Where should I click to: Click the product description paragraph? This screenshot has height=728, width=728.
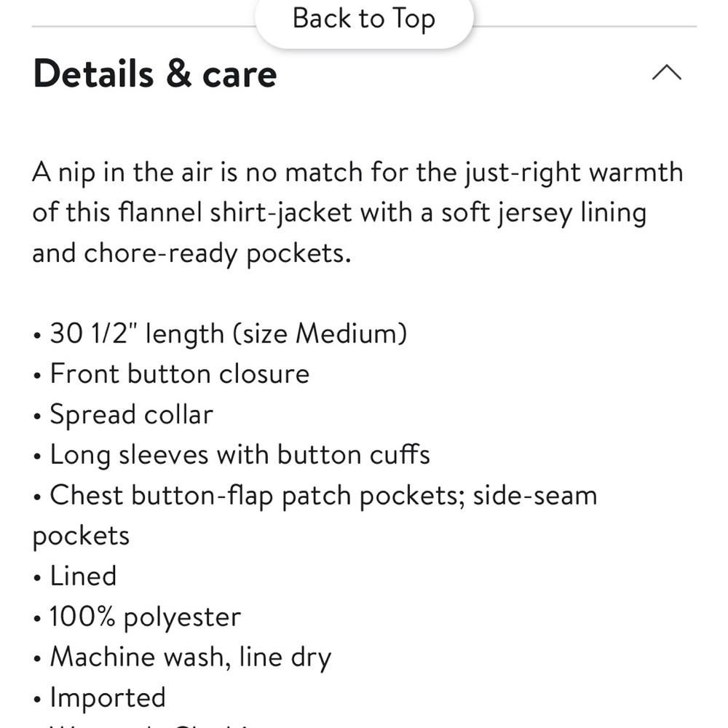357,212
